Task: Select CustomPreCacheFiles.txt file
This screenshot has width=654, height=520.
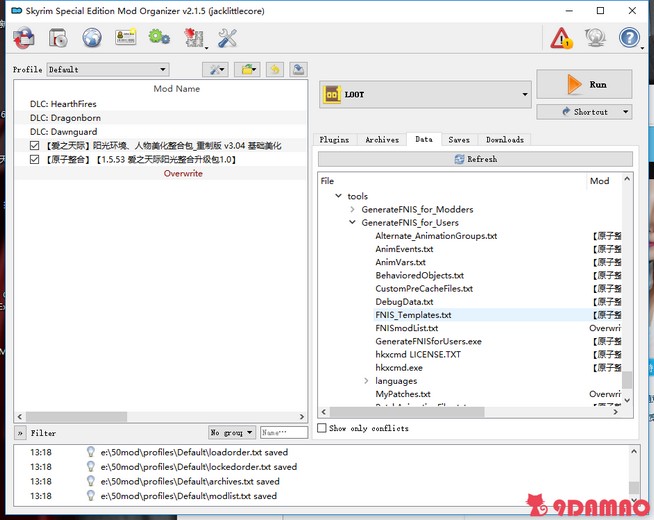Action: 424,289
